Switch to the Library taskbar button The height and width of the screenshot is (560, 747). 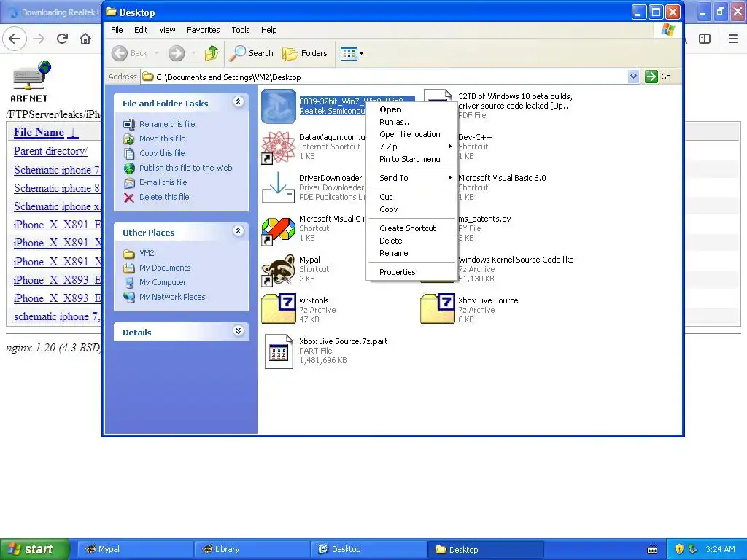click(252, 550)
